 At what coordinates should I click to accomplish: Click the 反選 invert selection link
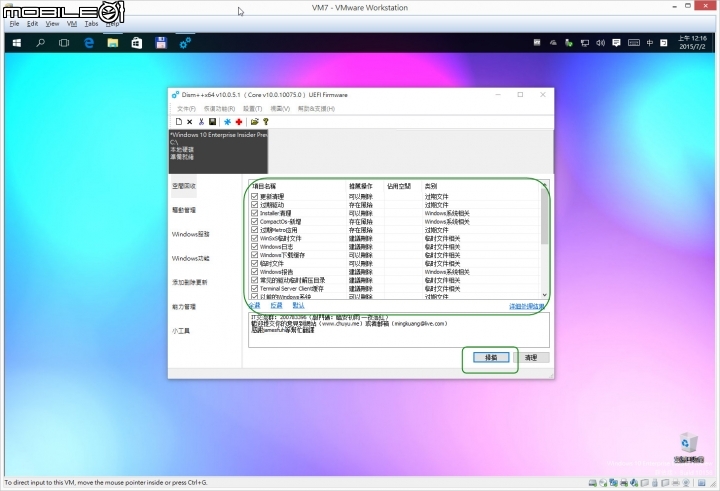(x=276, y=305)
